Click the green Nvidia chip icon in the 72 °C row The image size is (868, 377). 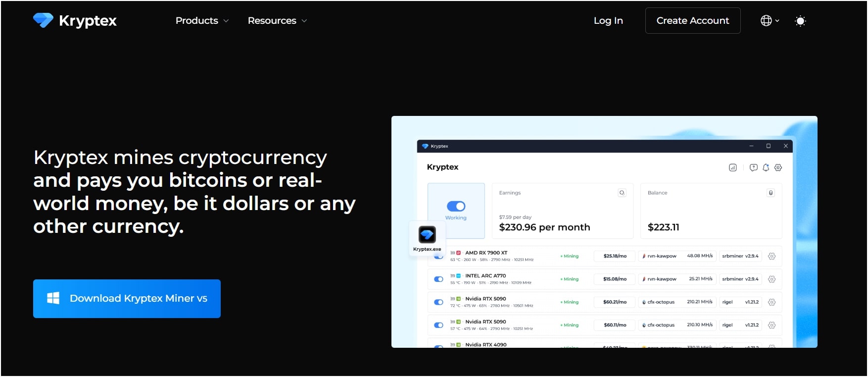(458, 299)
